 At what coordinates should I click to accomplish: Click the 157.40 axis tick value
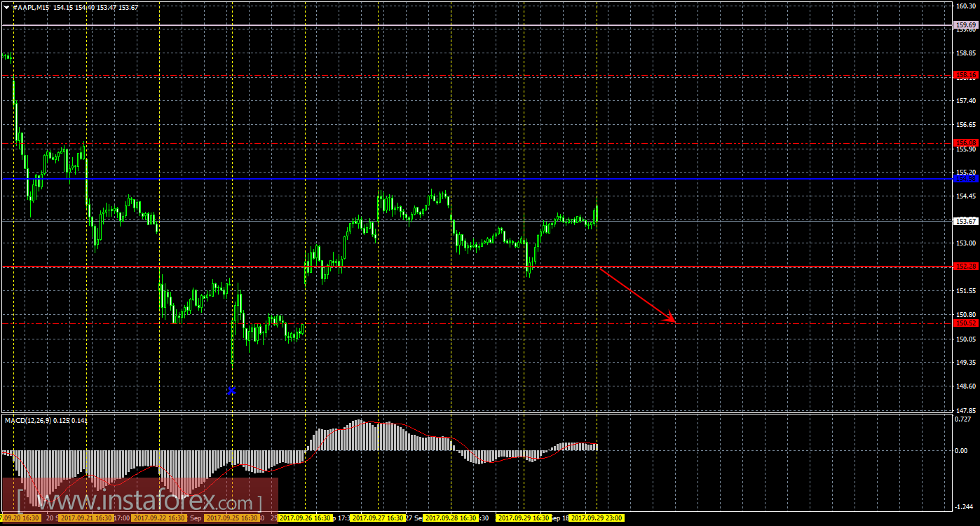pyautogui.click(x=966, y=101)
